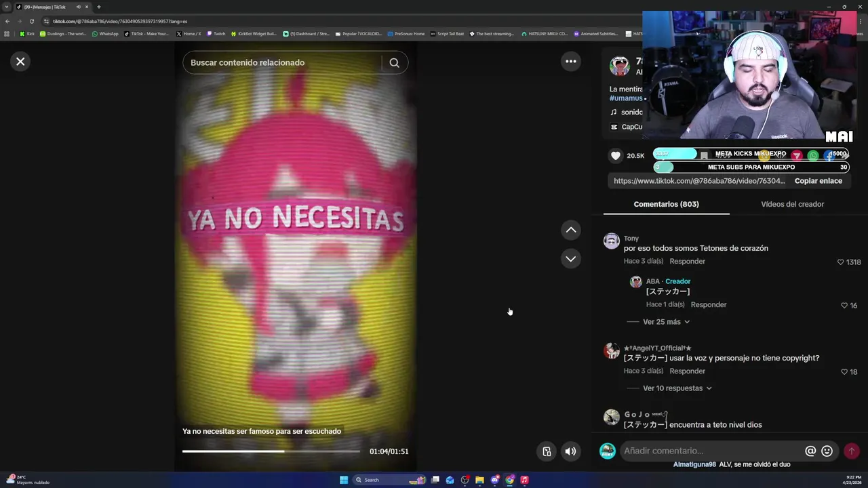Like AngelYT_Official comment with 18 heart

844,372
